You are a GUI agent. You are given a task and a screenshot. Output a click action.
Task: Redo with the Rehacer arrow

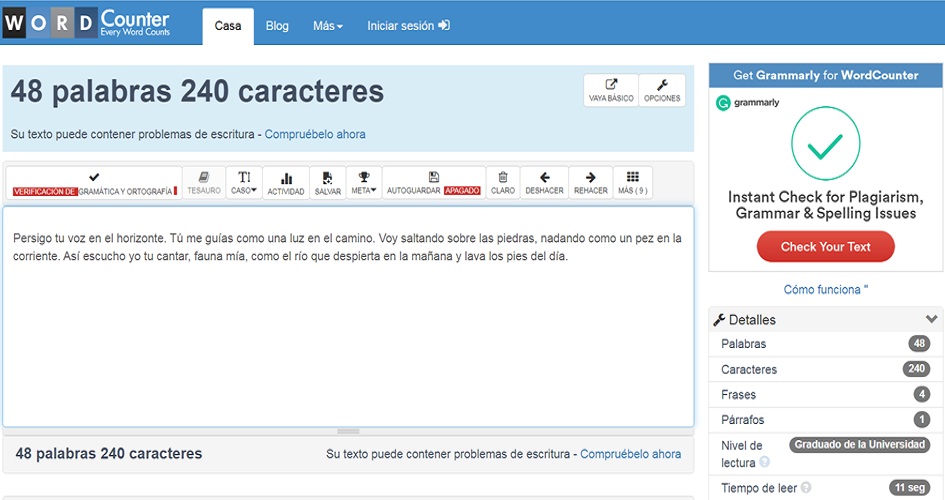pos(591,182)
